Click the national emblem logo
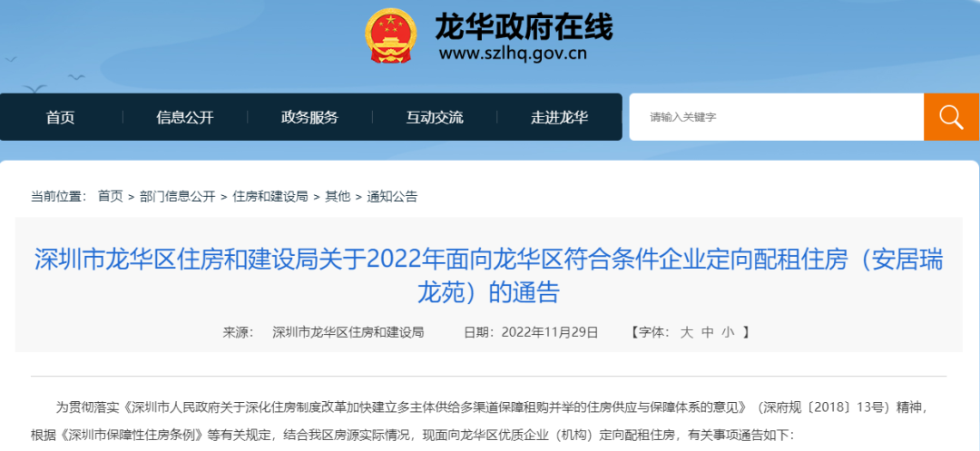Image resolution: width=980 pixels, height=451 pixels. point(390,35)
